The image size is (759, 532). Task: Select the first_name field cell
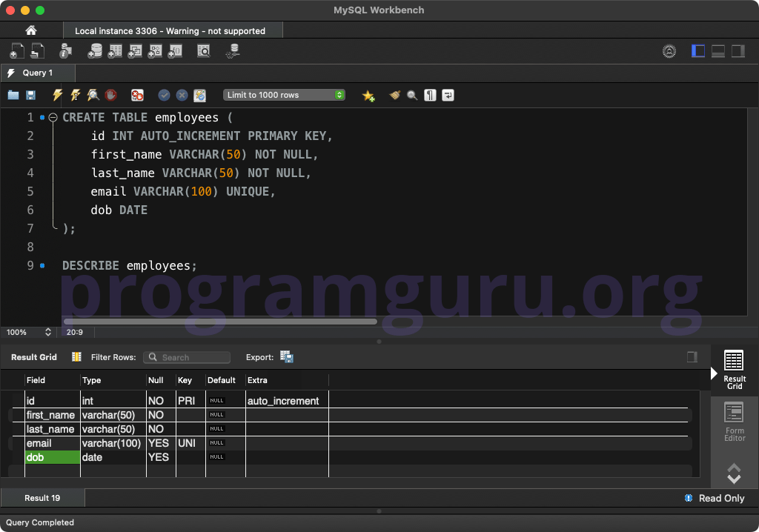click(53, 415)
